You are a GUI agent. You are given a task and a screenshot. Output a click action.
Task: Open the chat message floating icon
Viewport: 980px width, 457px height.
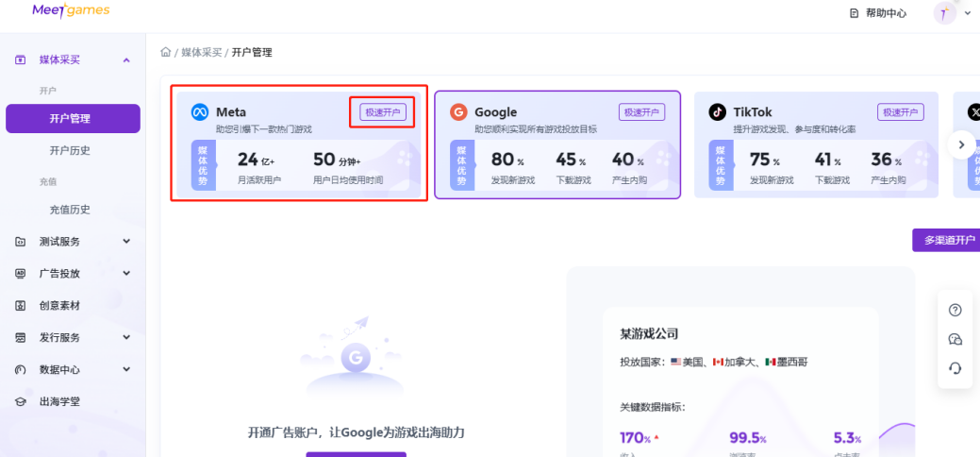tap(955, 340)
